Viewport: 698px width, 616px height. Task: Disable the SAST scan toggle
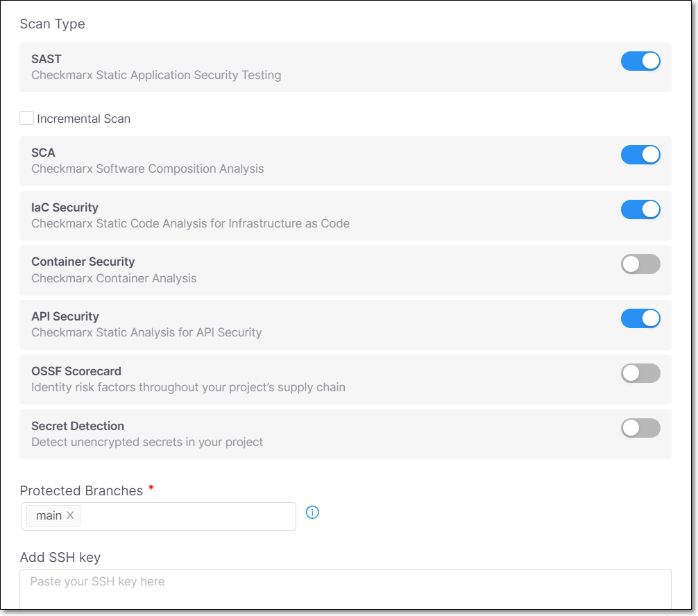pos(640,61)
